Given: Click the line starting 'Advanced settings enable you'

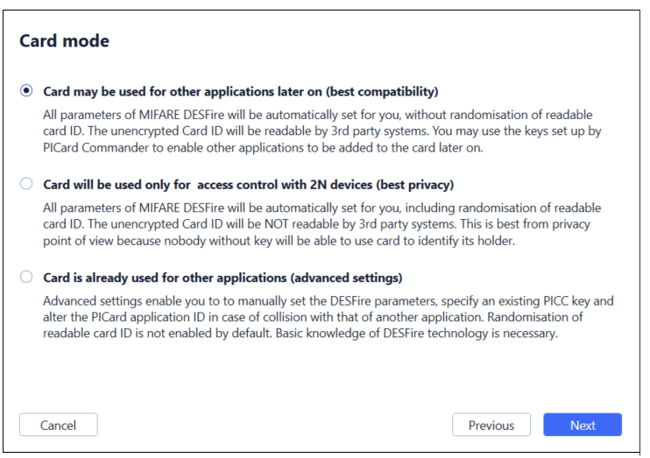Looking at the screenshot, I should click(328, 300).
